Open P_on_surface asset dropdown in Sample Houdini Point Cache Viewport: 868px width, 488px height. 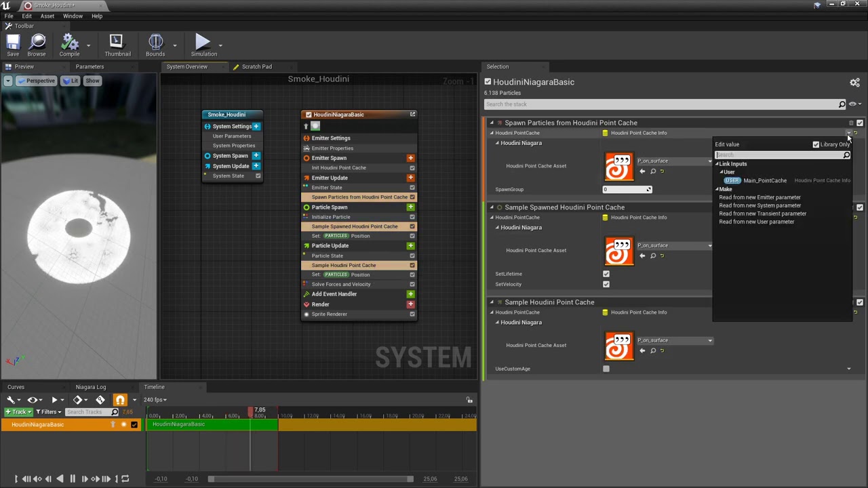675,340
